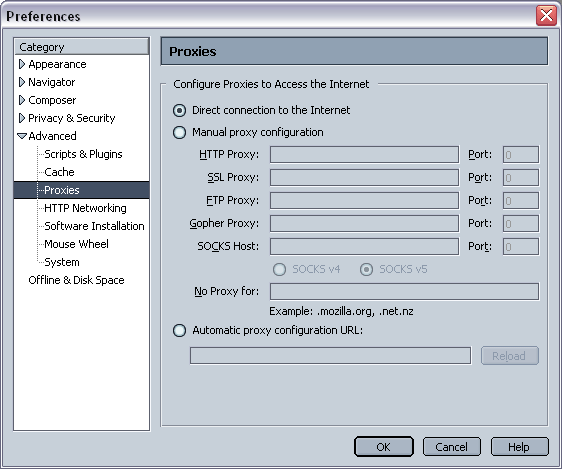The height and width of the screenshot is (469, 562).
Task: Click the automatic proxy URL field
Action: (x=330, y=355)
